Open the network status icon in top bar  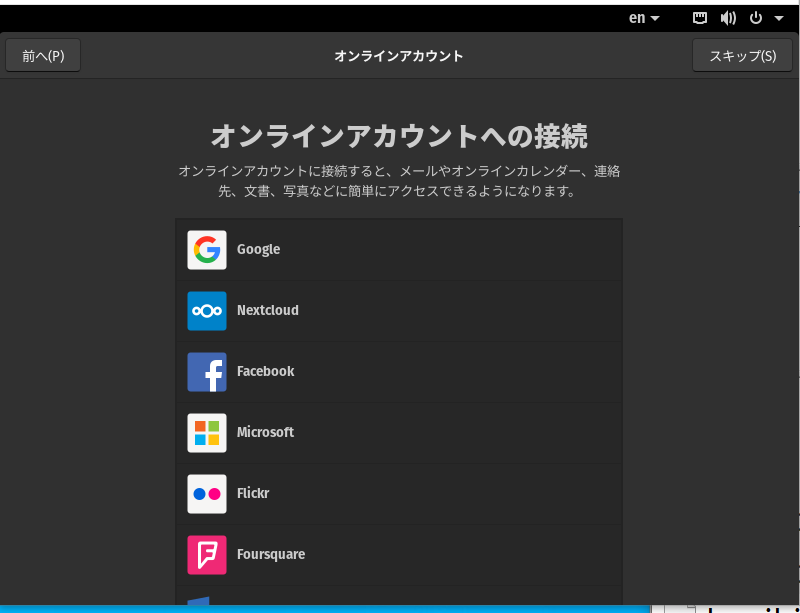pos(699,18)
